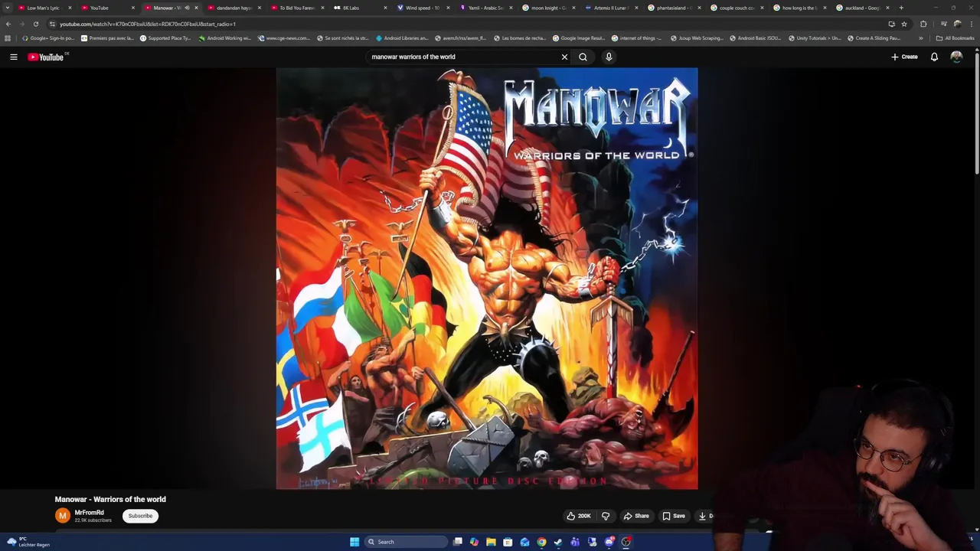
Task: Open Chrome tab search dropdown arrow
Action: pyautogui.click(x=8, y=8)
